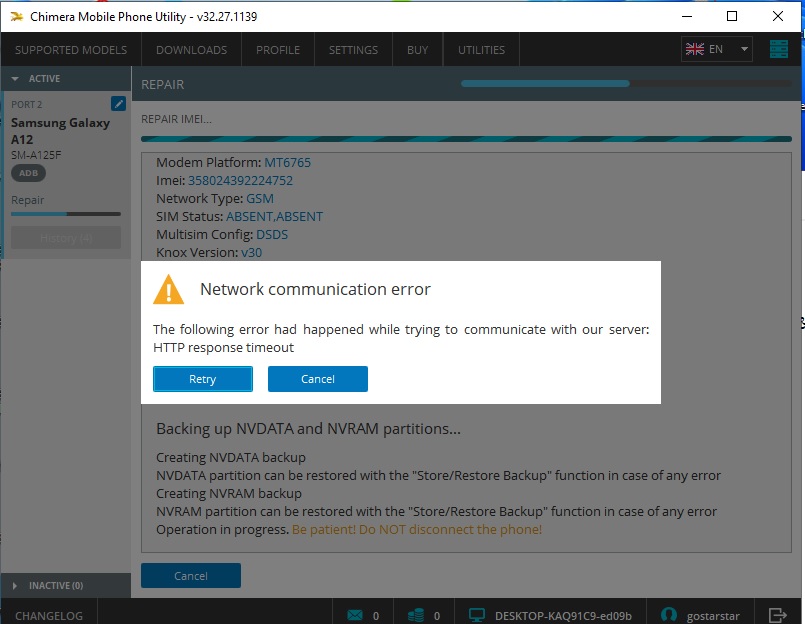Click the SM-A125F model text
Image resolution: width=805 pixels, height=624 pixels.
(36, 155)
